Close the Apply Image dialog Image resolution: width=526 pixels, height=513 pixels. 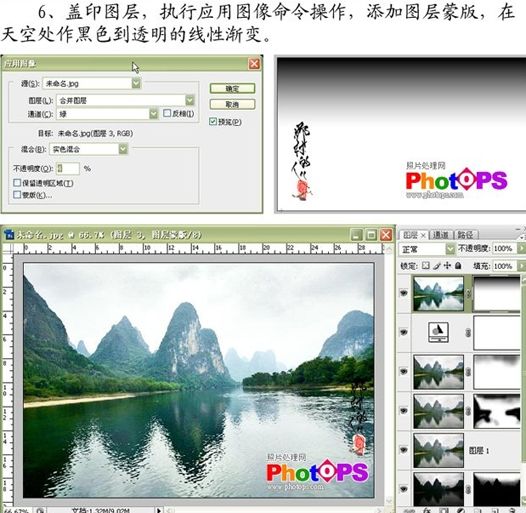254,63
